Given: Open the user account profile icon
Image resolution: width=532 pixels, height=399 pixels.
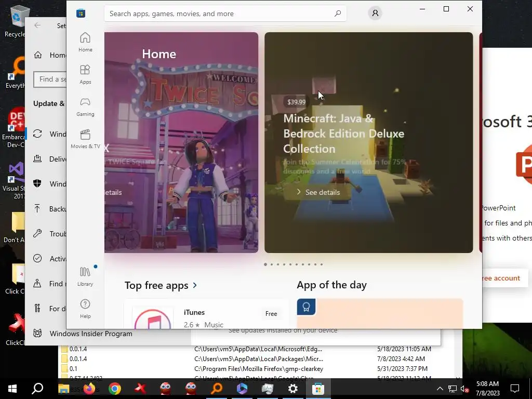Looking at the screenshot, I should point(375,13).
